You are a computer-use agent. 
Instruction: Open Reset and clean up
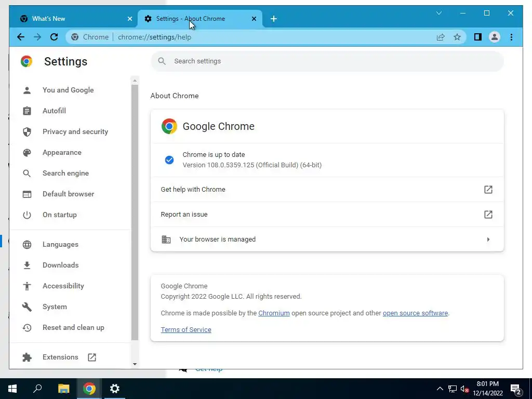73,327
